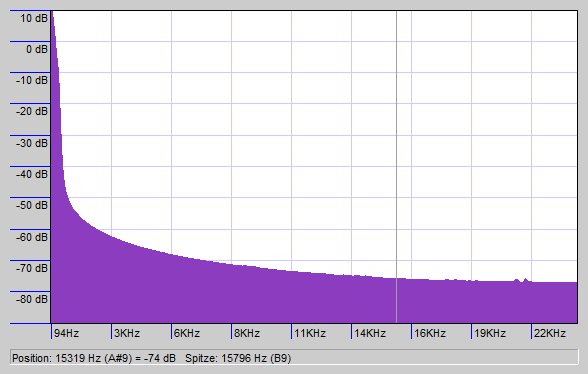Click the 8KHz frequency label
Image resolution: width=588 pixels, height=374 pixels.
point(247,333)
